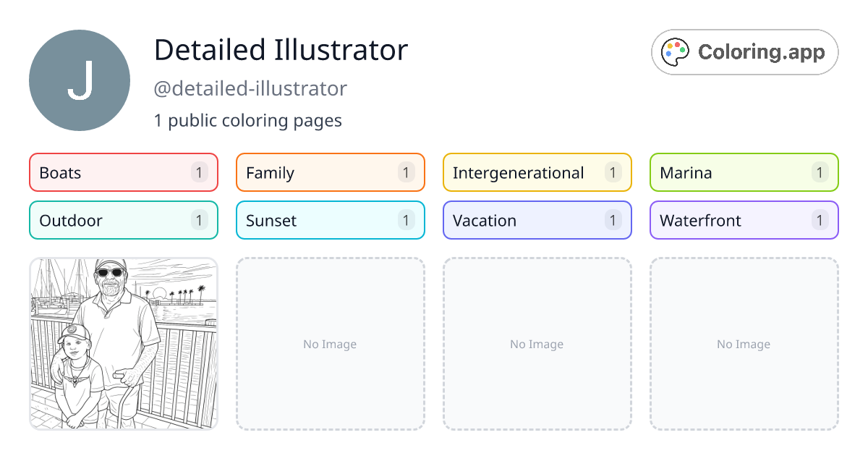This screenshot has width=868, height=456.
Task: Click the count badge on the Marina chip
Action: (x=820, y=172)
